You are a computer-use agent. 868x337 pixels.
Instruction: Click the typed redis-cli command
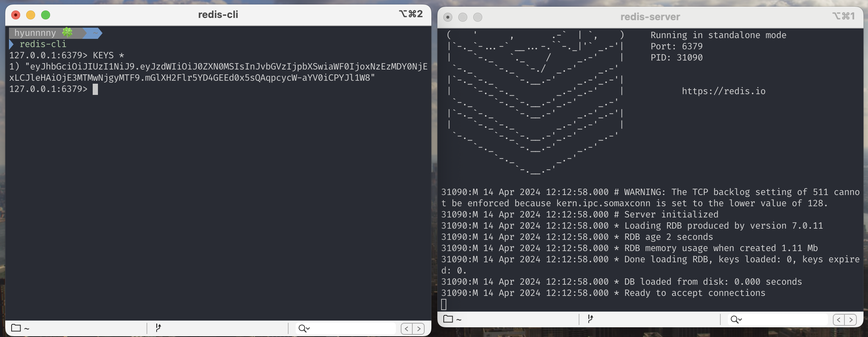click(x=43, y=44)
